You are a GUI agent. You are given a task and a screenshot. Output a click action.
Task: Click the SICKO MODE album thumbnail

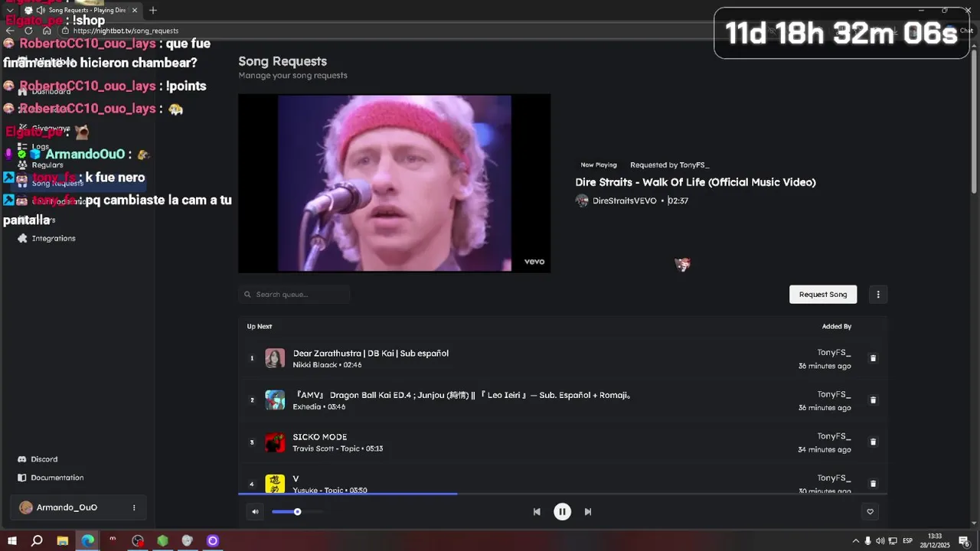click(x=275, y=442)
